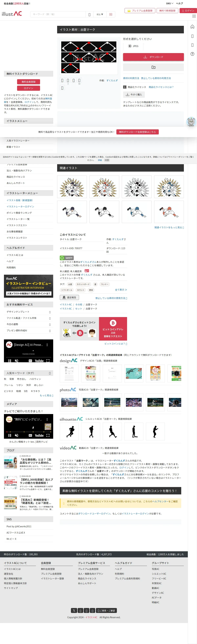197x644 pixels.
Task: Click the ハロウィン popular keyword
Action: pyautogui.click(x=35, y=379)
